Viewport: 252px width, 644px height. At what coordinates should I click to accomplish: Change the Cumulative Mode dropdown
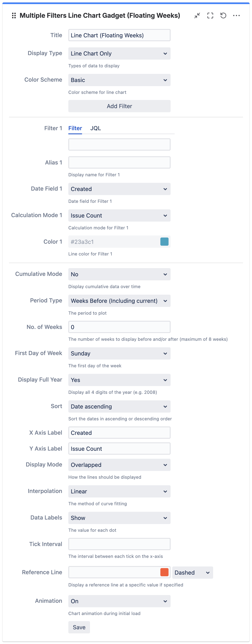119,274
